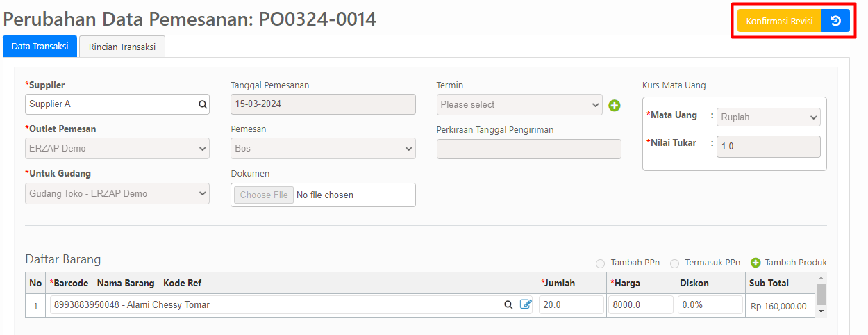Click the Supplier search magnifier icon

(x=203, y=104)
